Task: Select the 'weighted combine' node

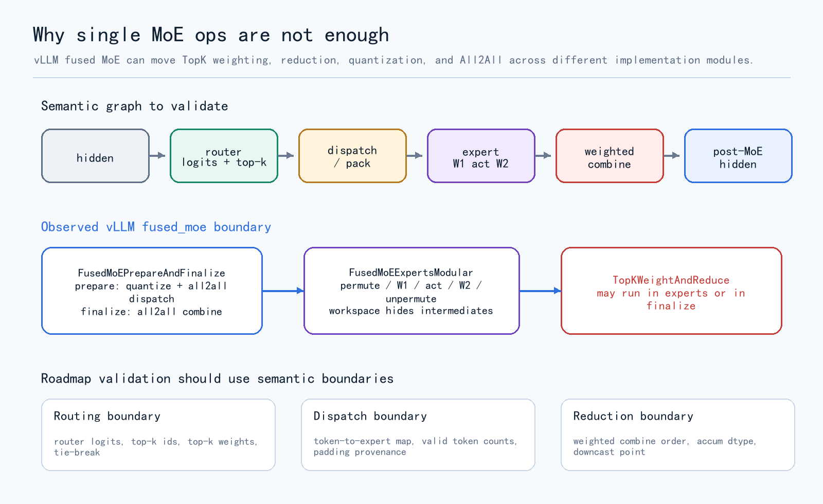Action: pos(610,156)
